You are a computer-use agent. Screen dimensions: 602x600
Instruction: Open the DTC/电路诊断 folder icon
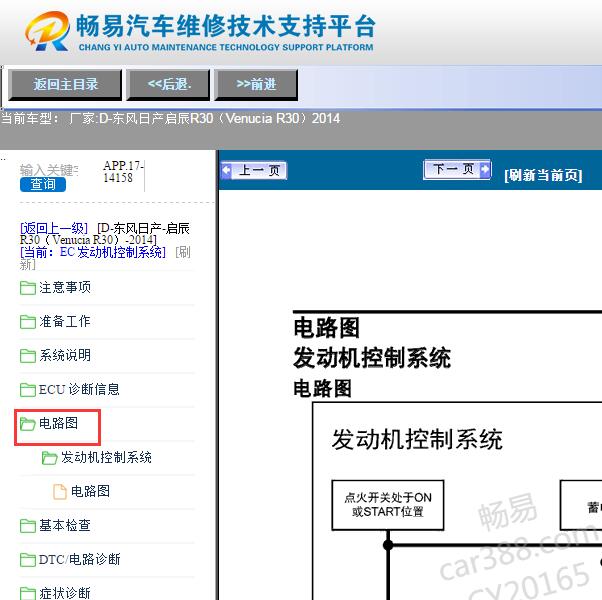click(x=28, y=560)
